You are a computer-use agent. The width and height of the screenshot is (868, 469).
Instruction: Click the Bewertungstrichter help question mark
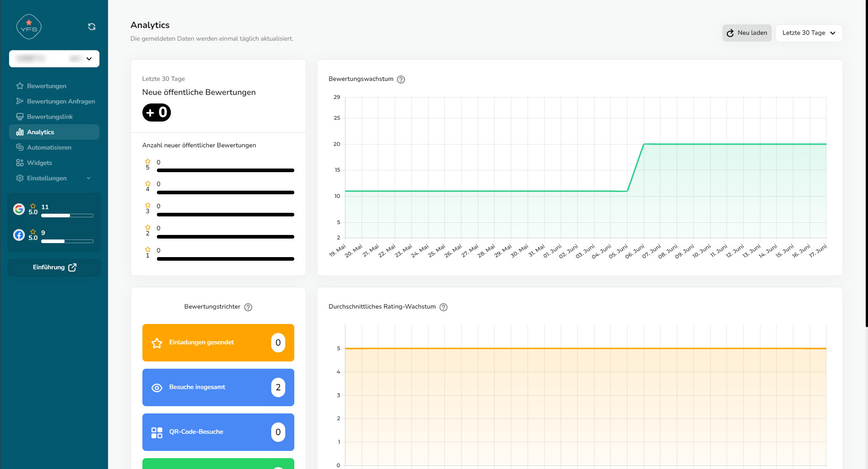coord(248,307)
